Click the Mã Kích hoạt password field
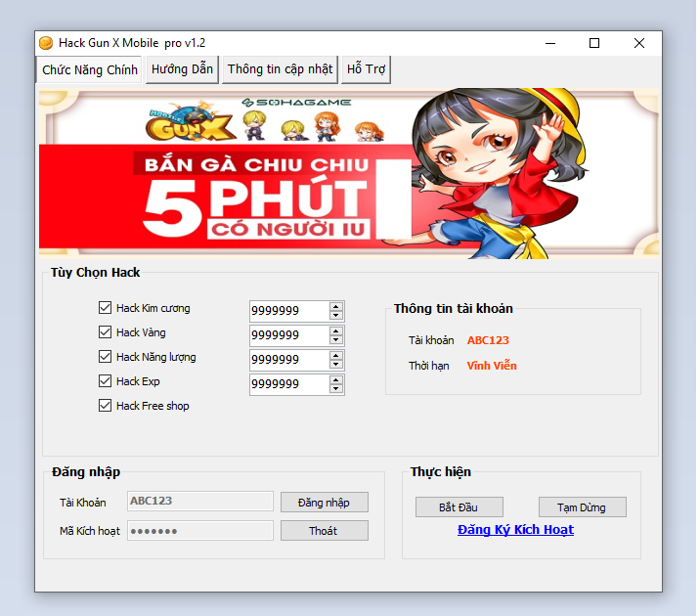 coord(200,530)
